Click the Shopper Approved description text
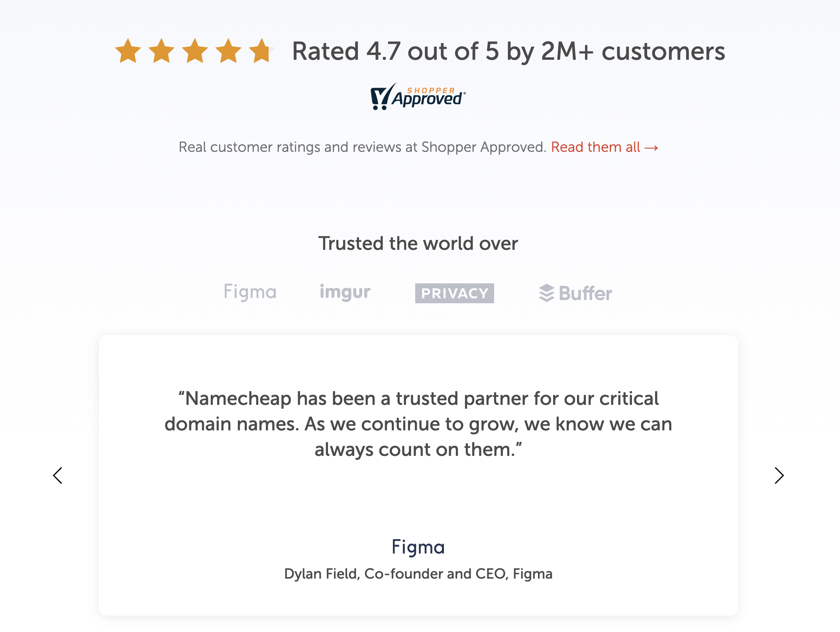 click(362, 147)
